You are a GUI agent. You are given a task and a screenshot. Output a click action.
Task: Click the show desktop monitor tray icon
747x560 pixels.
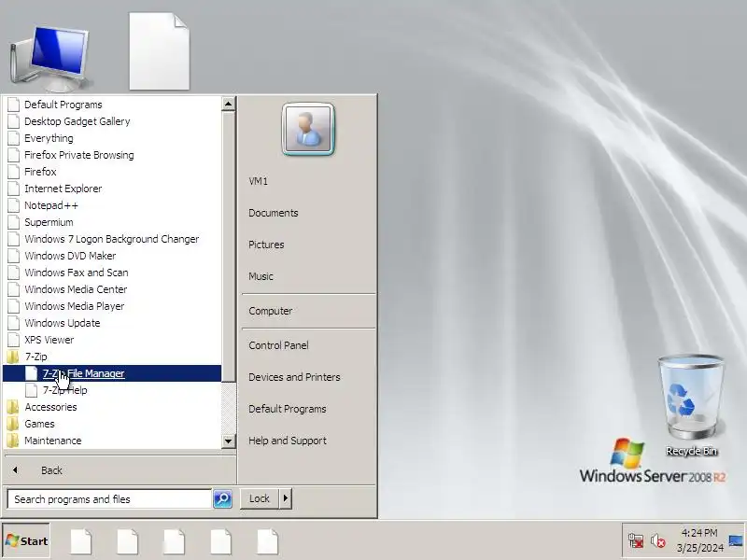[736, 540]
